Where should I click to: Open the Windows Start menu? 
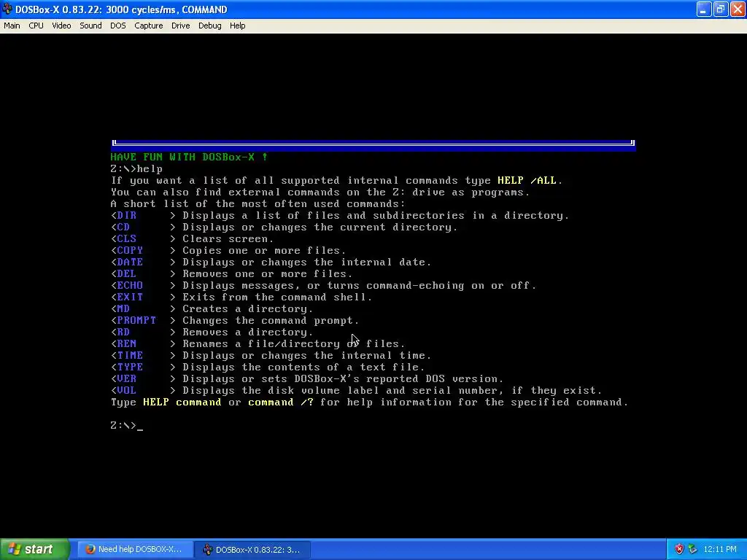[35, 549]
